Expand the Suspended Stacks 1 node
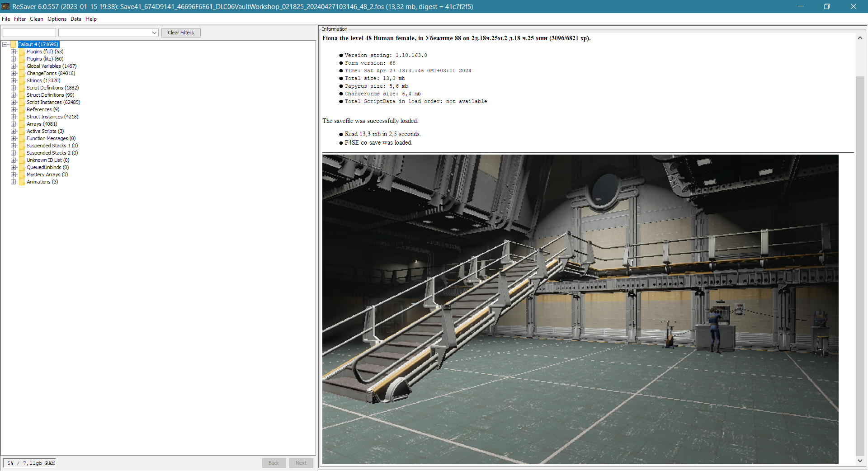The height and width of the screenshot is (471, 868). coord(14,146)
